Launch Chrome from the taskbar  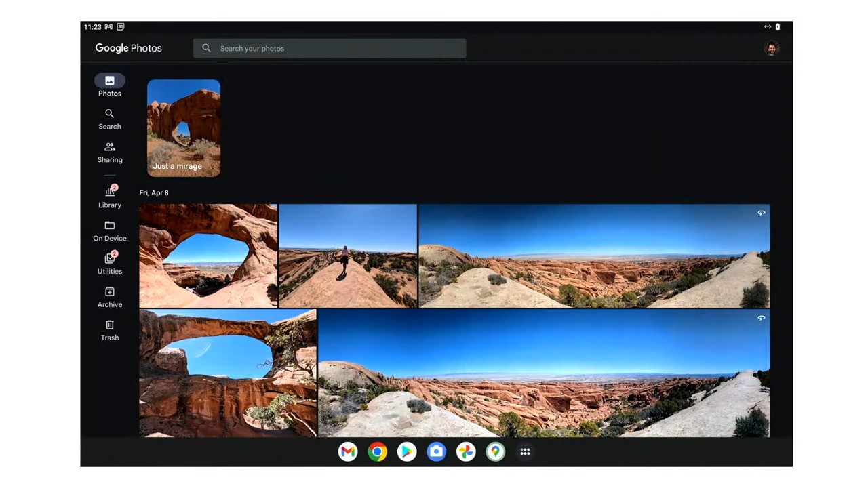tap(378, 451)
